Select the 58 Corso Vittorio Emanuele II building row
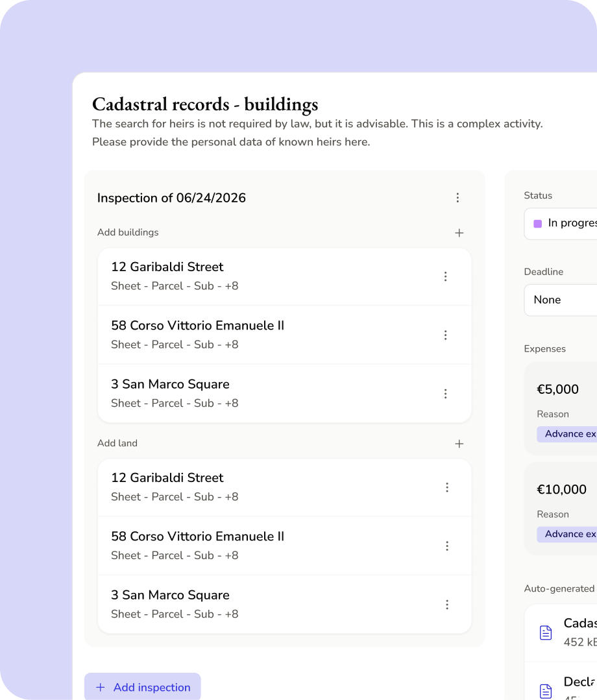The width and height of the screenshot is (597, 700). tap(284, 335)
